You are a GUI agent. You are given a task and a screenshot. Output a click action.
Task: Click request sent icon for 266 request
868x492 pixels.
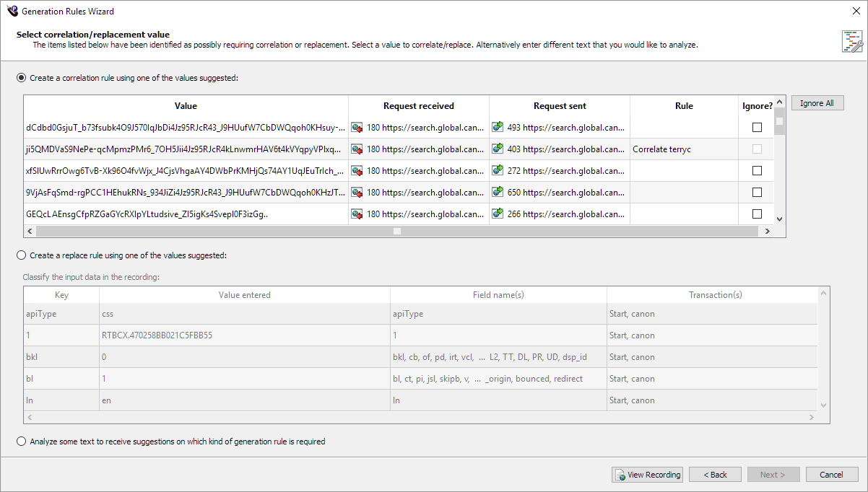[x=498, y=214]
